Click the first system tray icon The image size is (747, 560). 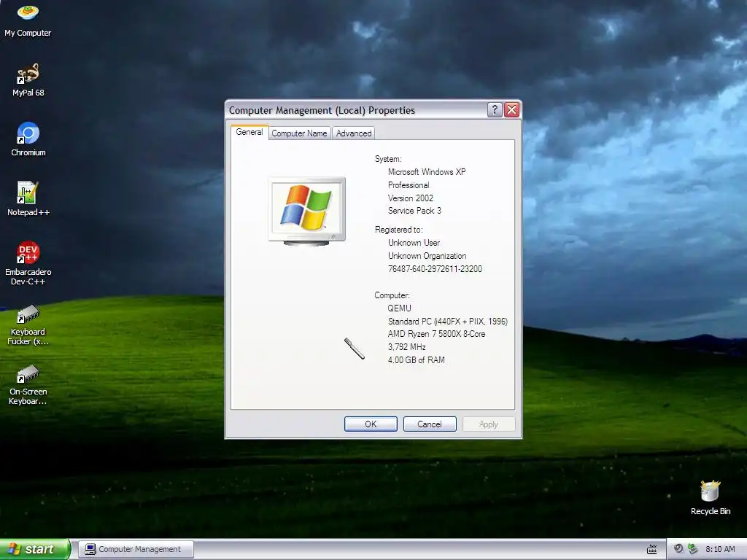tap(678, 549)
